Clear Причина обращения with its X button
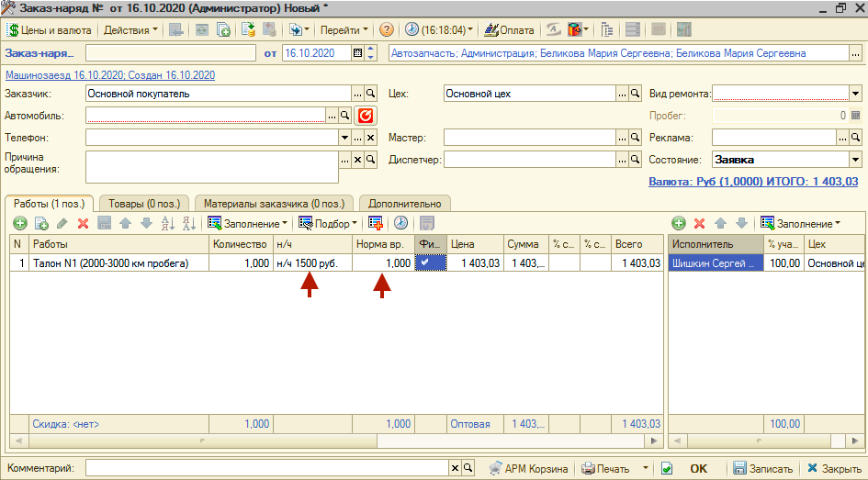 tap(357, 160)
